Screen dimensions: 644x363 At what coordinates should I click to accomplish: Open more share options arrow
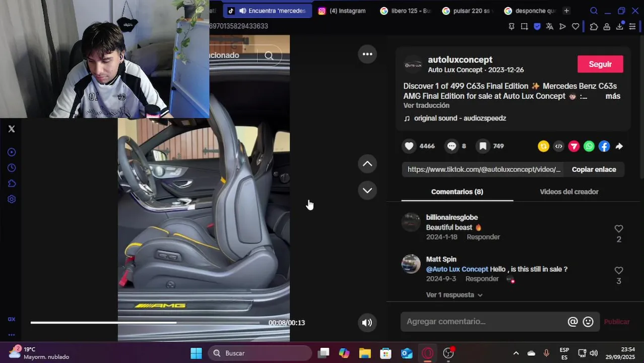point(619,146)
